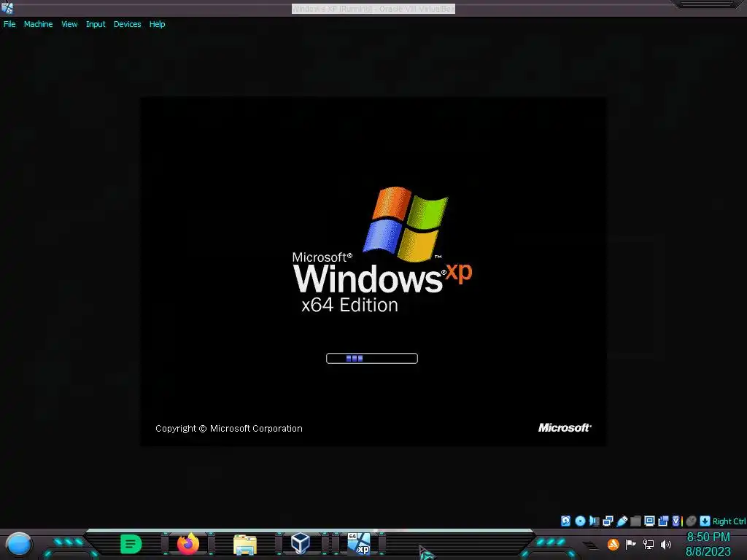Click the recording status icon

point(663,521)
